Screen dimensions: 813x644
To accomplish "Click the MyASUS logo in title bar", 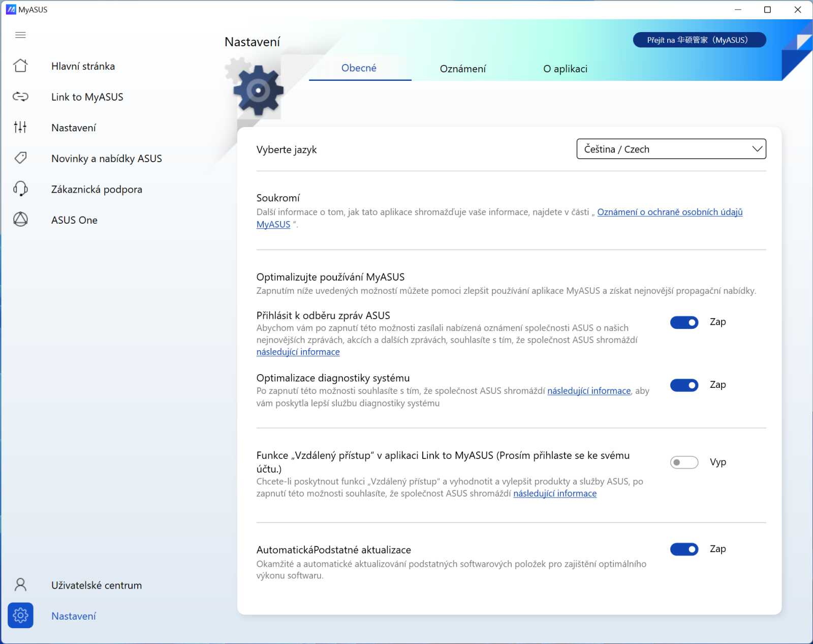I will [x=11, y=10].
